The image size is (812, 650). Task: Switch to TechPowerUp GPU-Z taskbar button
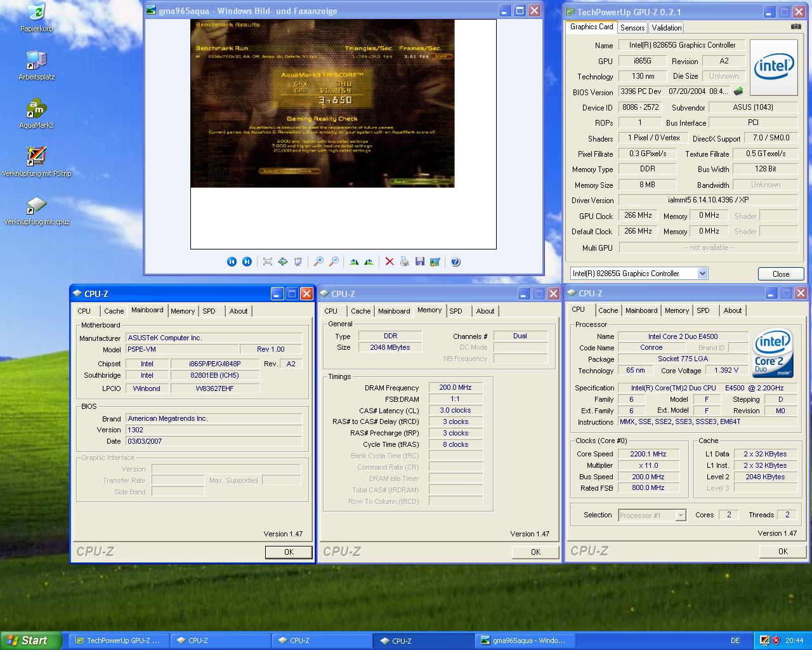(118, 640)
